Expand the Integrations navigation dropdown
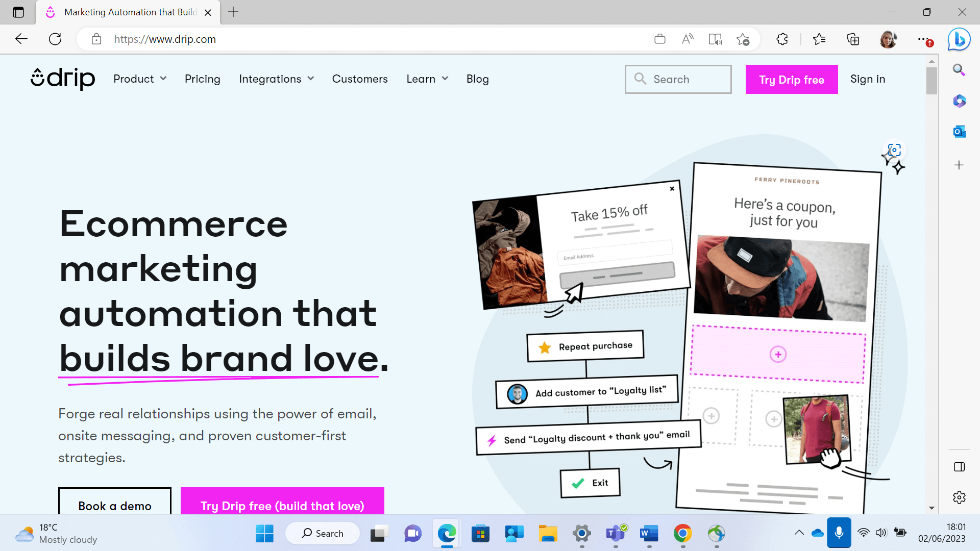 276,79
